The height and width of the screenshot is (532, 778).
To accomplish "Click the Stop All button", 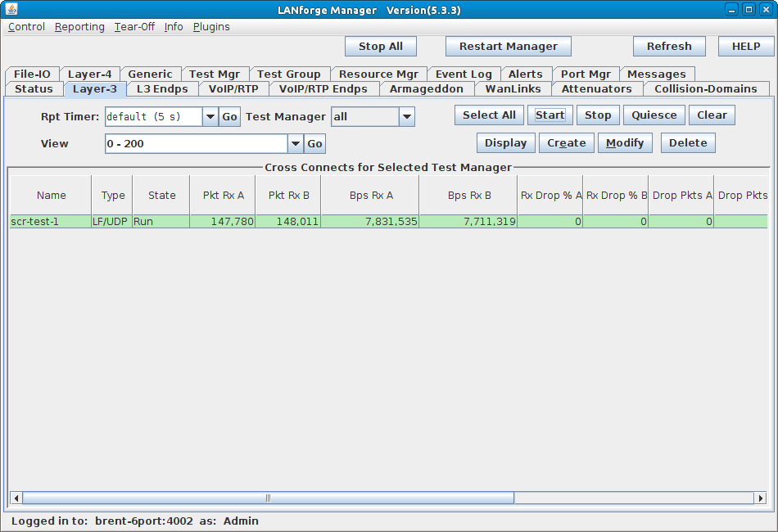I will point(381,46).
